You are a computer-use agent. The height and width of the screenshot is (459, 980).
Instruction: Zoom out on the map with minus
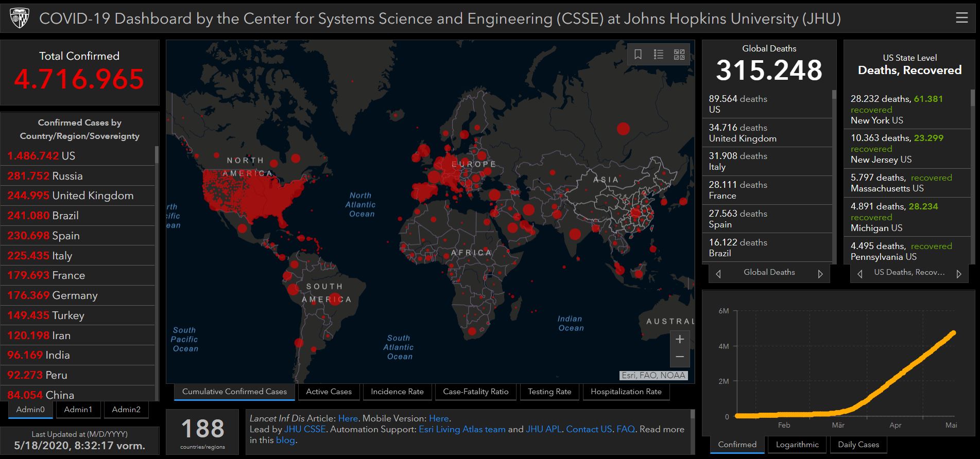[679, 357]
